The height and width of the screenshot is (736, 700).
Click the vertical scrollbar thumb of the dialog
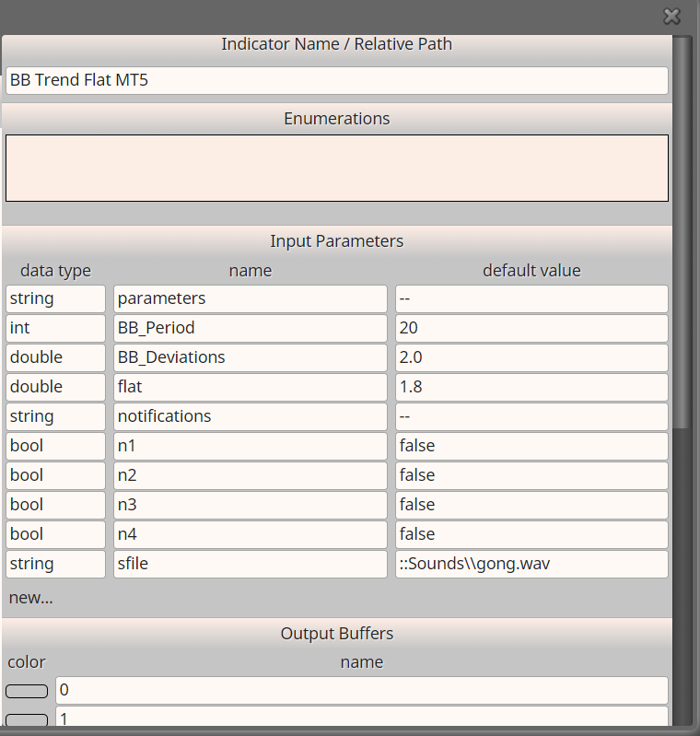point(682,232)
